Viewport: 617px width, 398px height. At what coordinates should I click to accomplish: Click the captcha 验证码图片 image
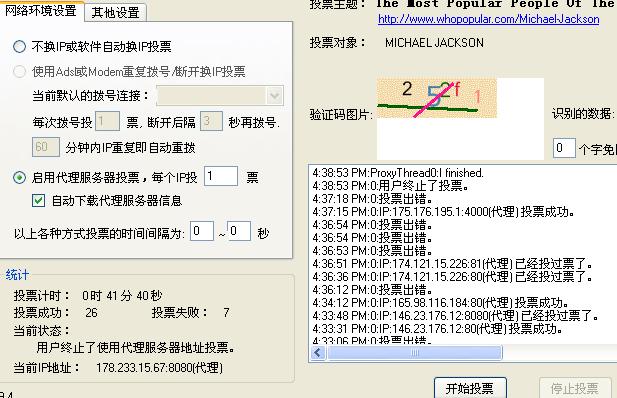(437, 98)
